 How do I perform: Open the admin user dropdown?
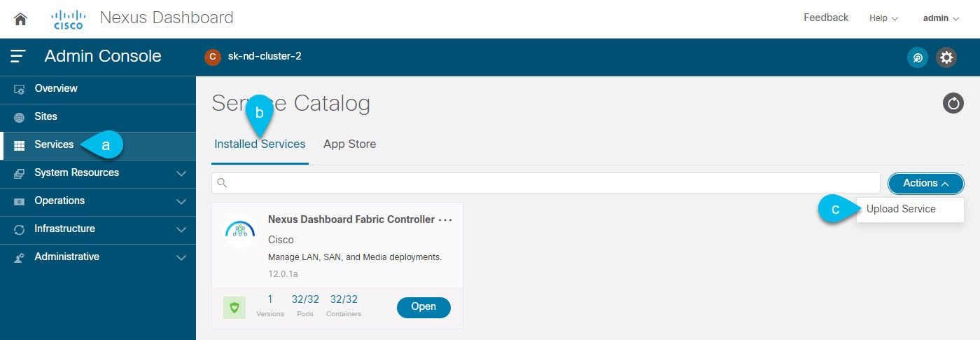coord(941,18)
